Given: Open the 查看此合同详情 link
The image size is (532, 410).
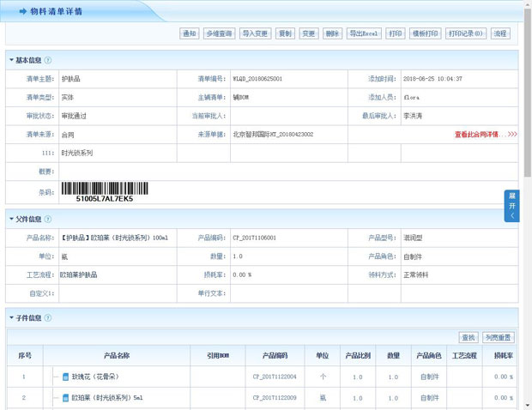Looking at the screenshot, I should click(x=486, y=135).
